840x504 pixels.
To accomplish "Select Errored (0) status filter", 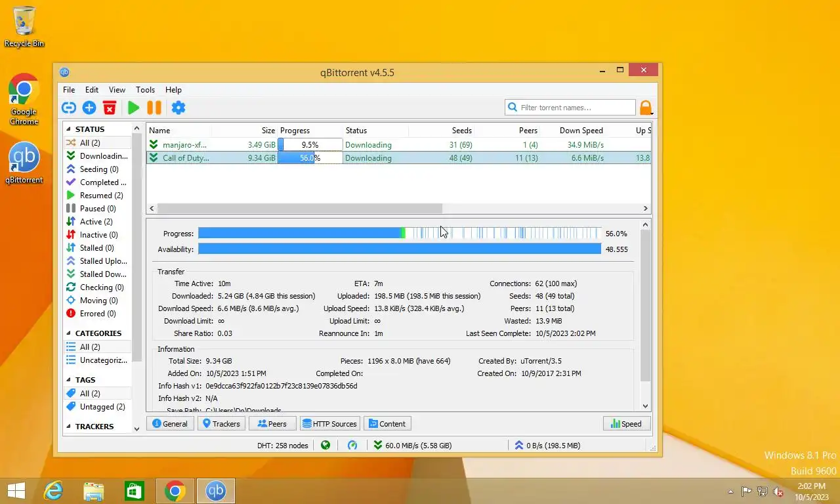I will (x=97, y=313).
